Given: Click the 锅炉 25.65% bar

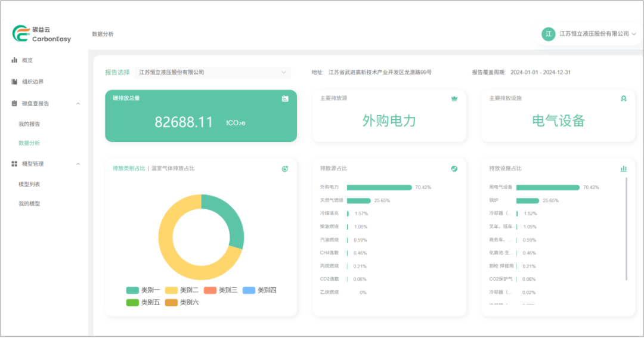Looking at the screenshot, I should pos(527,201).
